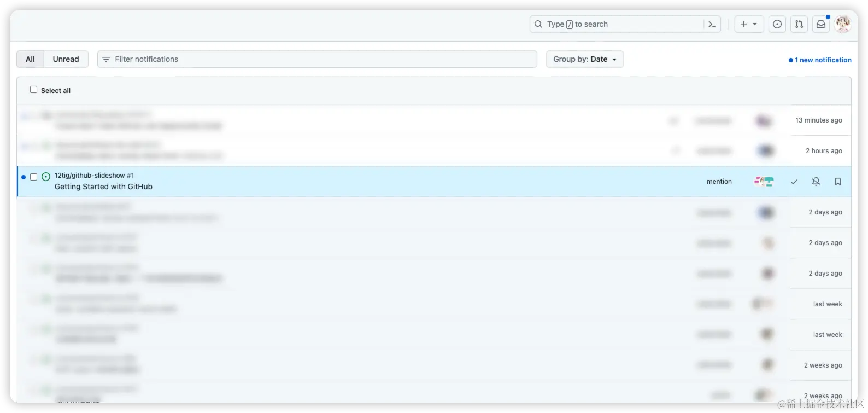This screenshot has height=413, width=868.
Task: Click participant avatars on github-slideshow row
Action: point(764,182)
